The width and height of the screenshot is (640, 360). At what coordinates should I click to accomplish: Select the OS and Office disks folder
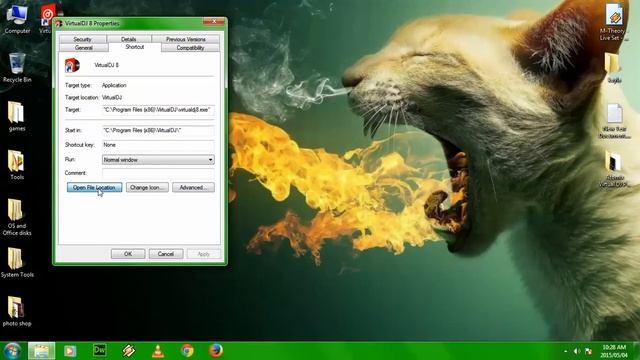17,217
